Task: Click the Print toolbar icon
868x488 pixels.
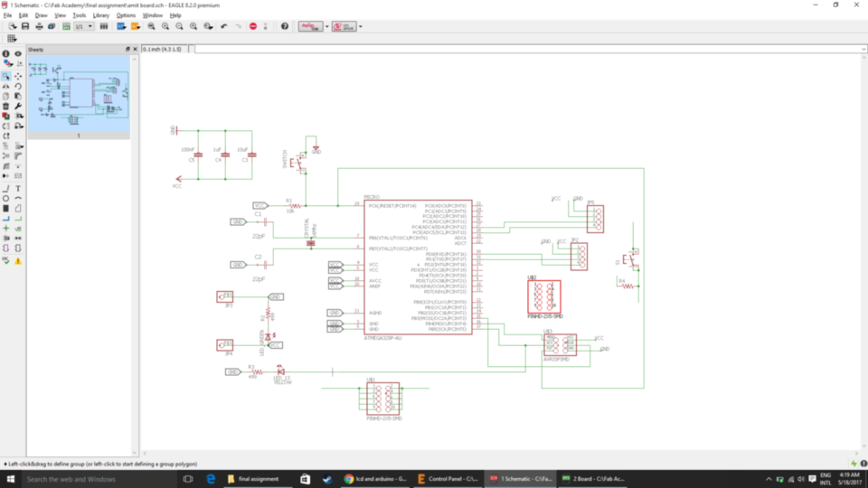Action: point(39,26)
